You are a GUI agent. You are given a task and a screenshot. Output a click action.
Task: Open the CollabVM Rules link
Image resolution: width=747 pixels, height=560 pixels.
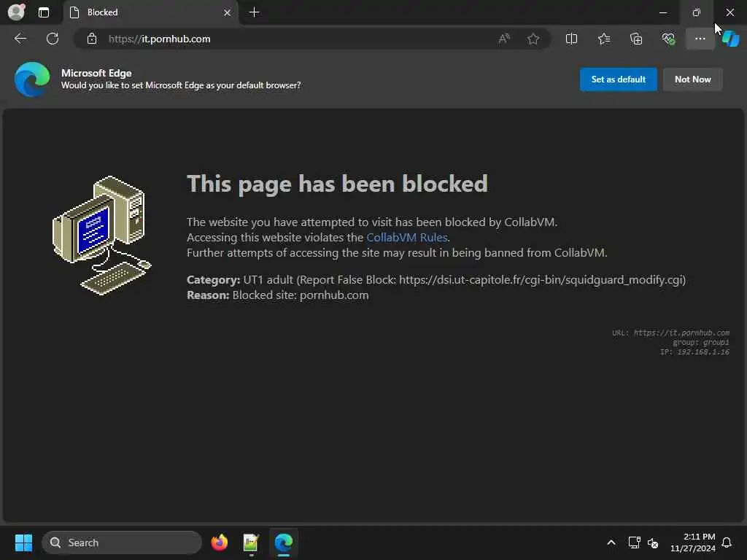[x=407, y=237]
